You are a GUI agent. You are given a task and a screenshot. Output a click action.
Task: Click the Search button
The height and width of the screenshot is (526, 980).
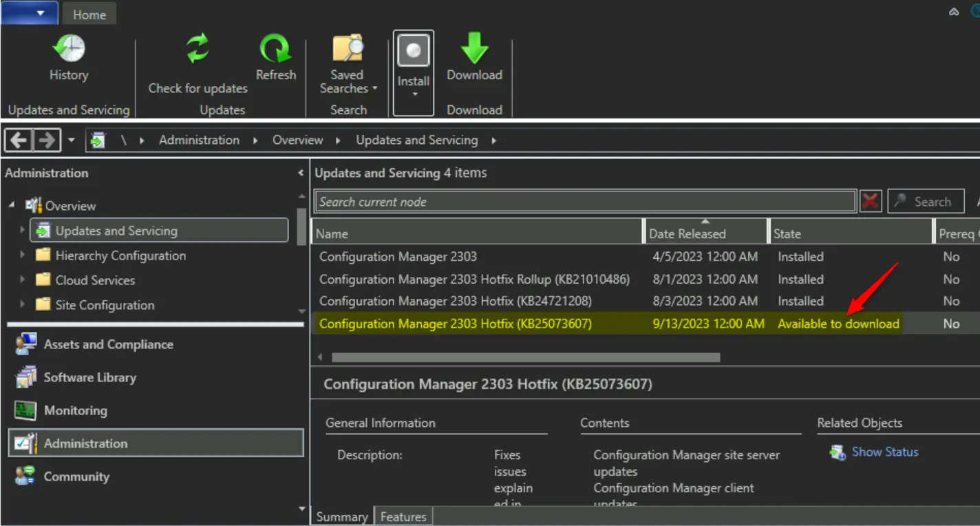(x=926, y=202)
